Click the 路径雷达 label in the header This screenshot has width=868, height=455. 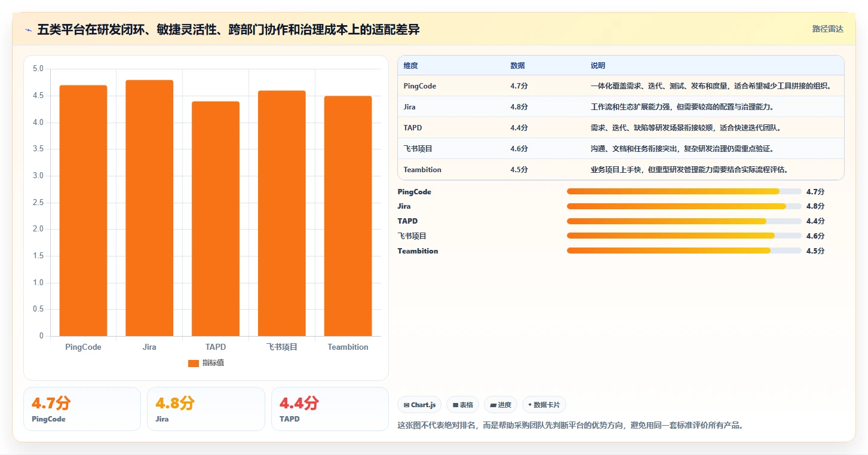pos(827,29)
